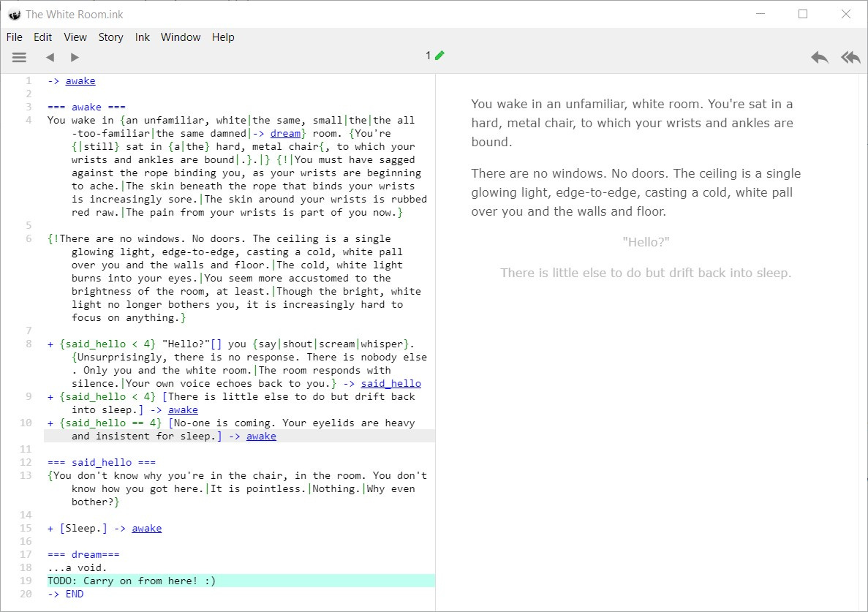Open the hamburger navigation menu
Viewport: 868px width, 612px height.
pos(19,57)
